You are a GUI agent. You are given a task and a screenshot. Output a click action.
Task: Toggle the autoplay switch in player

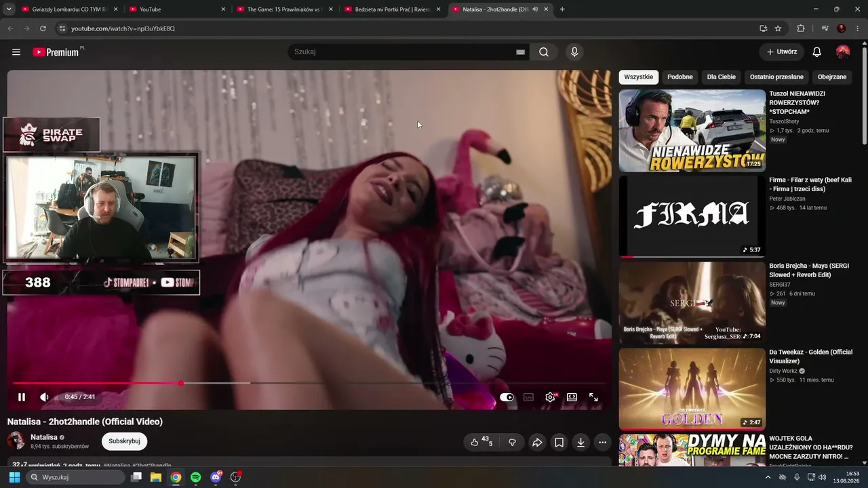(x=507, y=397)
